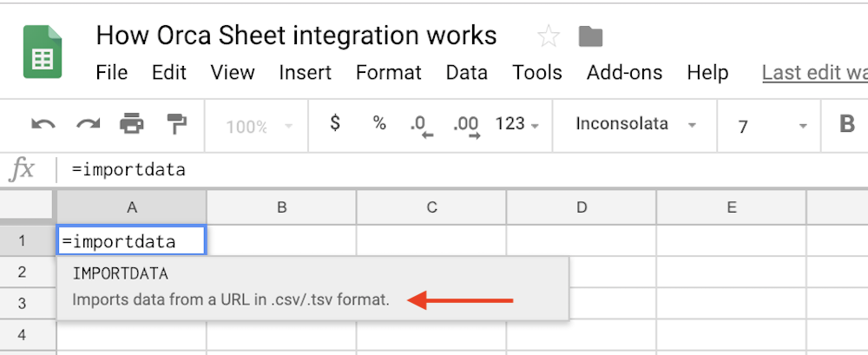Toggle bold formatting
This screenshot has width=868, height=355.
tap(847, 125)
